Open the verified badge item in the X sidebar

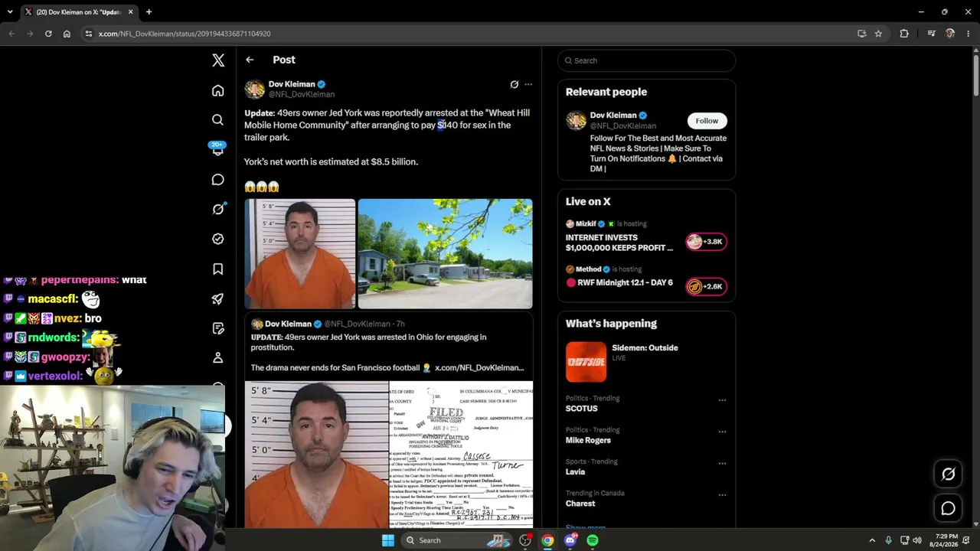click(x=218, y=239)
